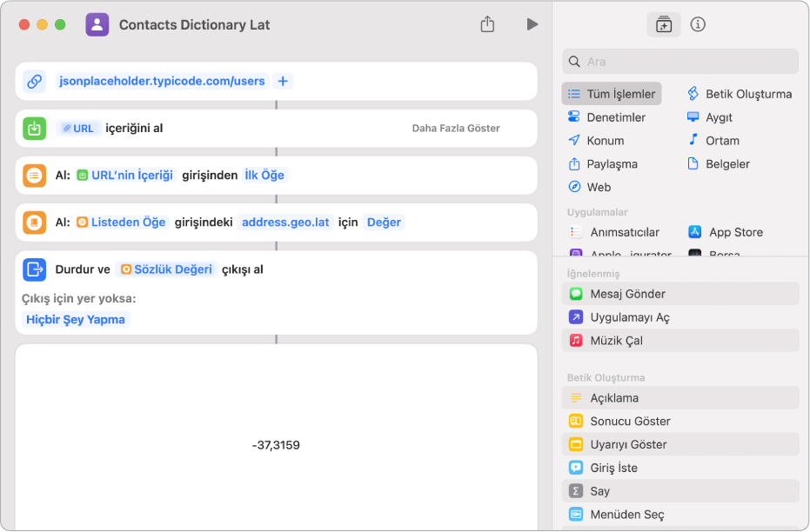The height and width of the screenshot is (532, 810).
Task: Add the Say action
Action: click(680, 491)
